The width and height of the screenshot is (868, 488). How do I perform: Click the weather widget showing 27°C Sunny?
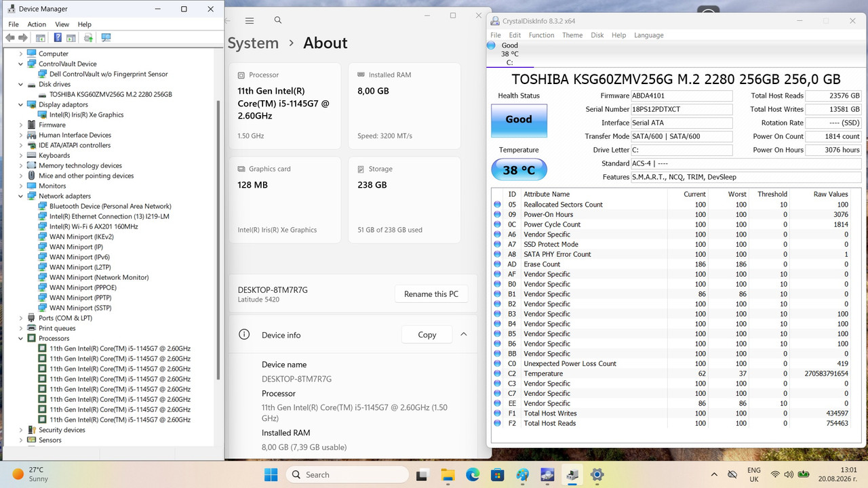[x=31, y=474]
